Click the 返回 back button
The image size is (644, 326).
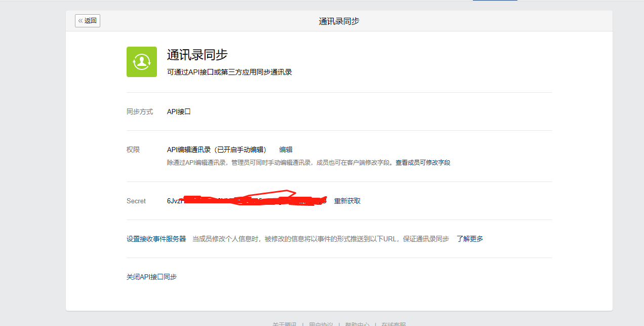pos(88,21)
